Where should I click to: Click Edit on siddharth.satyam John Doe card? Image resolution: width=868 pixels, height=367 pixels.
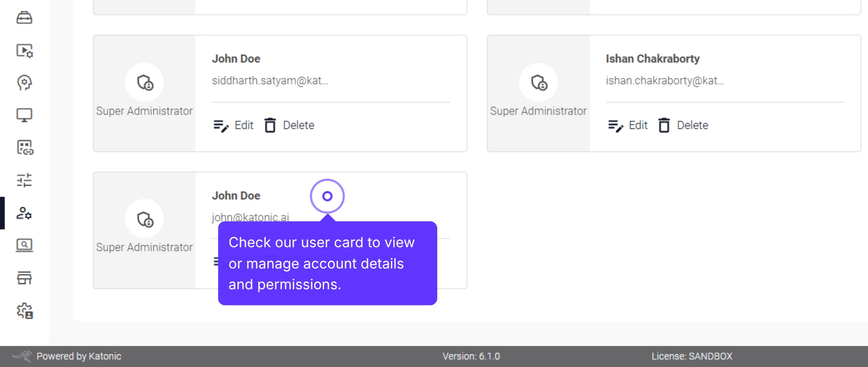[233, 125]
